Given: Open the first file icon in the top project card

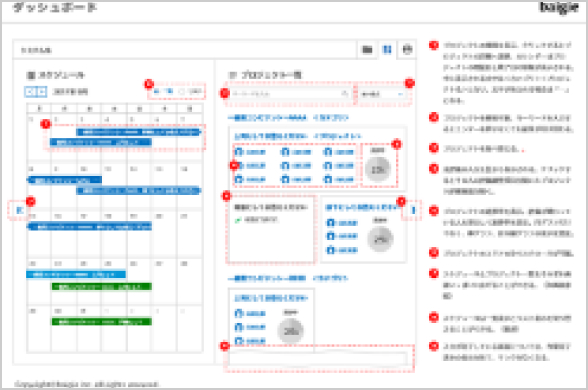Looking at the screenshot, I should (238, 152).
